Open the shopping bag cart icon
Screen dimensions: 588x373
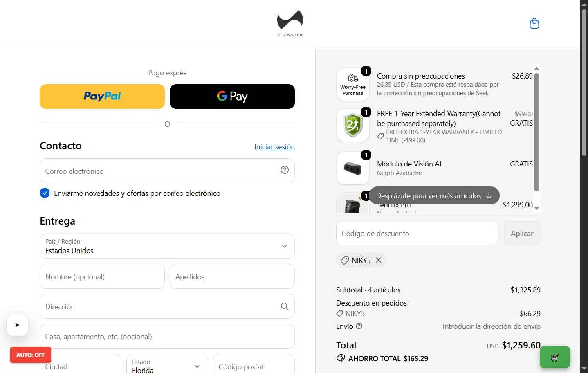click(534, 23)
